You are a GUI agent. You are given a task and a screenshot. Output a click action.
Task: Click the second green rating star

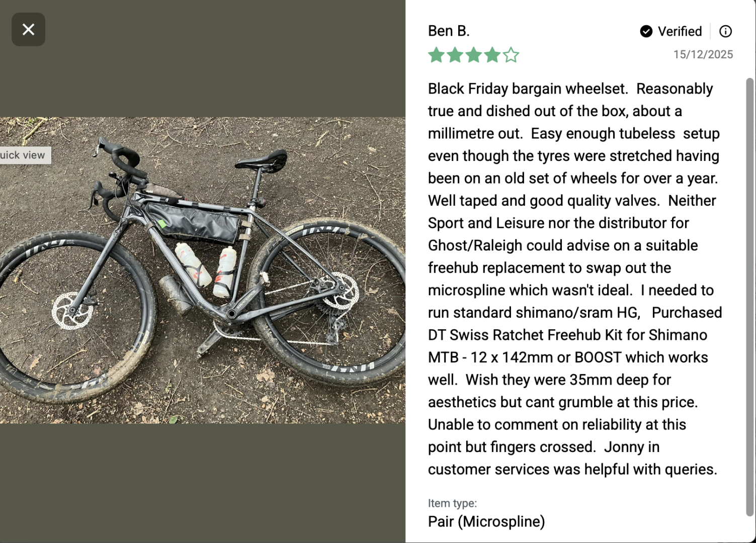[455, 55]
